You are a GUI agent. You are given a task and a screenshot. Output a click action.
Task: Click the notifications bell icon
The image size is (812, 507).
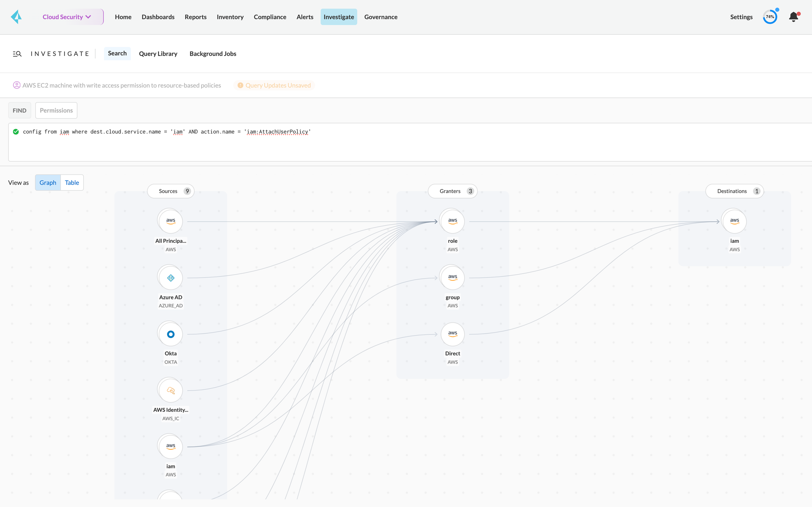click(x=794, y=16)
